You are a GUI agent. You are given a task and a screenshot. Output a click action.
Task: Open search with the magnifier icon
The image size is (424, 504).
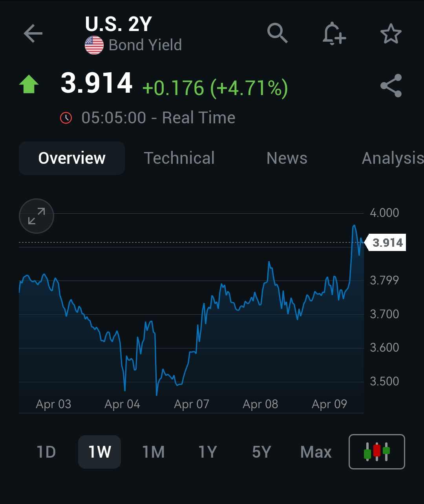[277, 33]
